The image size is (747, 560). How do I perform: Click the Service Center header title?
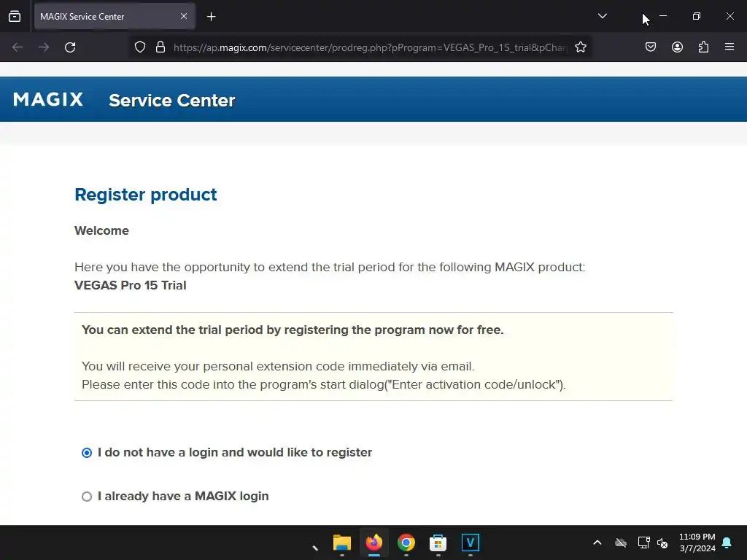pyautogui.click(x=172, y=101)
